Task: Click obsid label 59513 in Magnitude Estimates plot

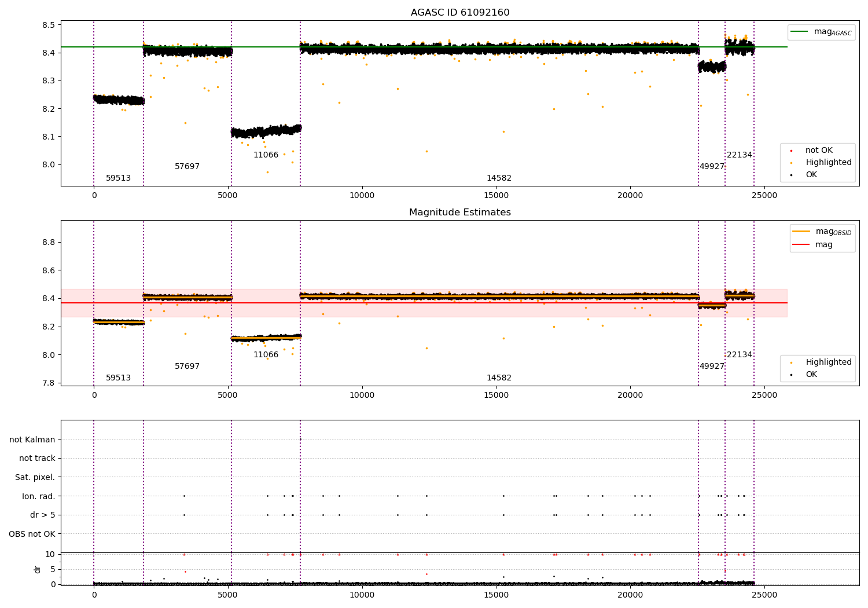Action: 118,378
